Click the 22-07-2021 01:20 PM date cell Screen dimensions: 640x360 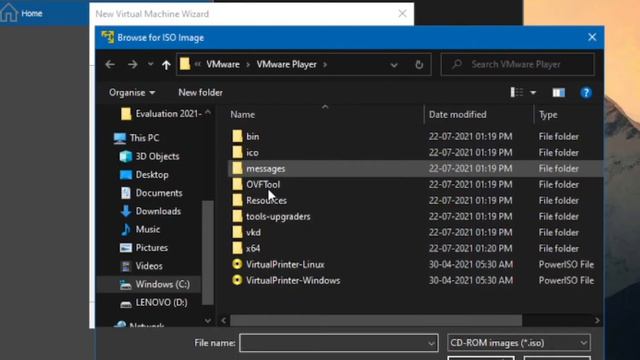coord(470,248)
